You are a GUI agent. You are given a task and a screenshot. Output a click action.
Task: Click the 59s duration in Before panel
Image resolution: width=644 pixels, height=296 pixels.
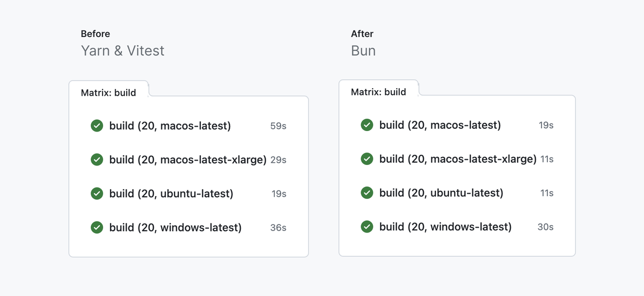pyautogui.click(x=278, y=126)
